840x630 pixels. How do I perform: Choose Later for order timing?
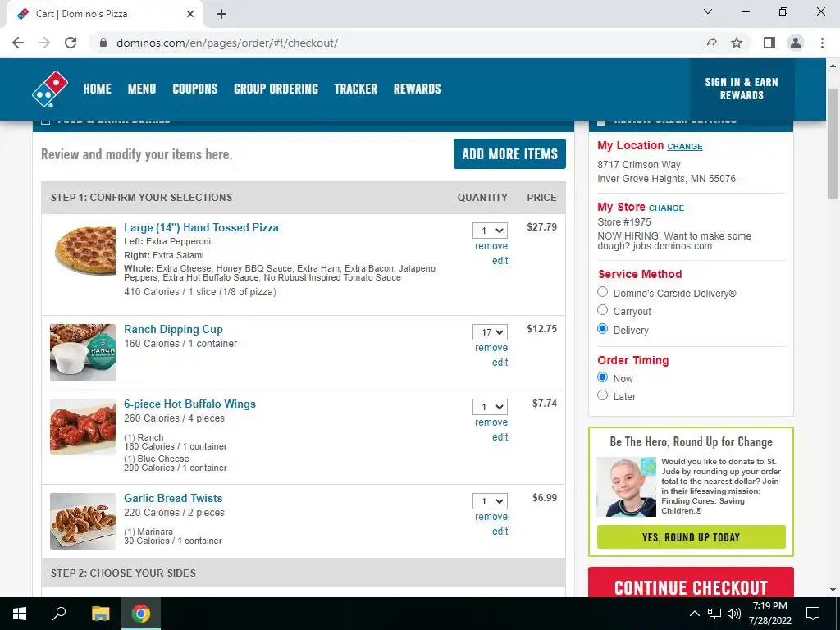click(603, 395)
